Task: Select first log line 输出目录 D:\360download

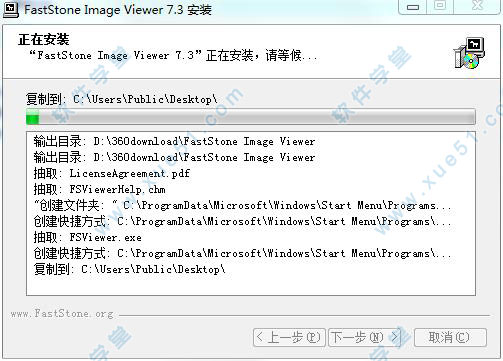Action: coord(174,141)
